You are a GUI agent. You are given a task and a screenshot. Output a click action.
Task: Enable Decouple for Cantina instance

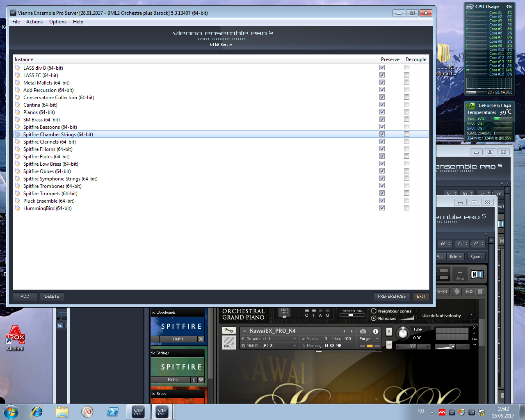(406, 105)
